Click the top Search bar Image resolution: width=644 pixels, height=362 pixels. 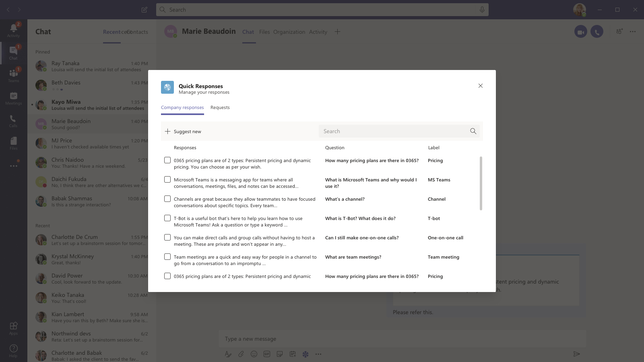pyautogui.click(x=322, y=10)
